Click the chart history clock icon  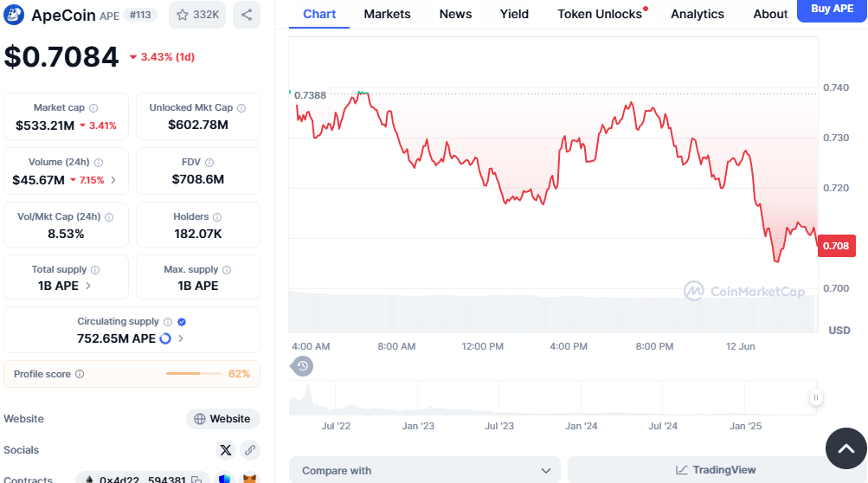303,366
